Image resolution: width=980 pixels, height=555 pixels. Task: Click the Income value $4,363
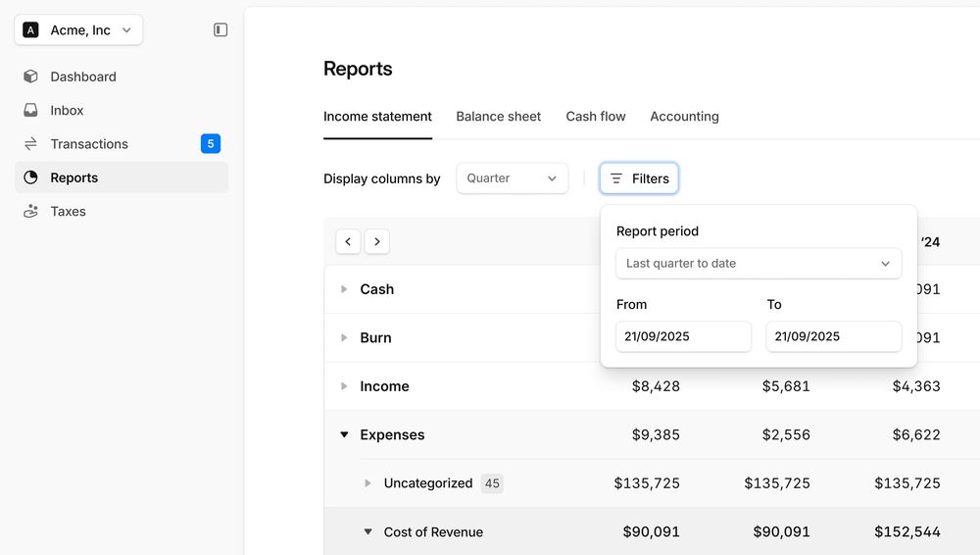916,386
